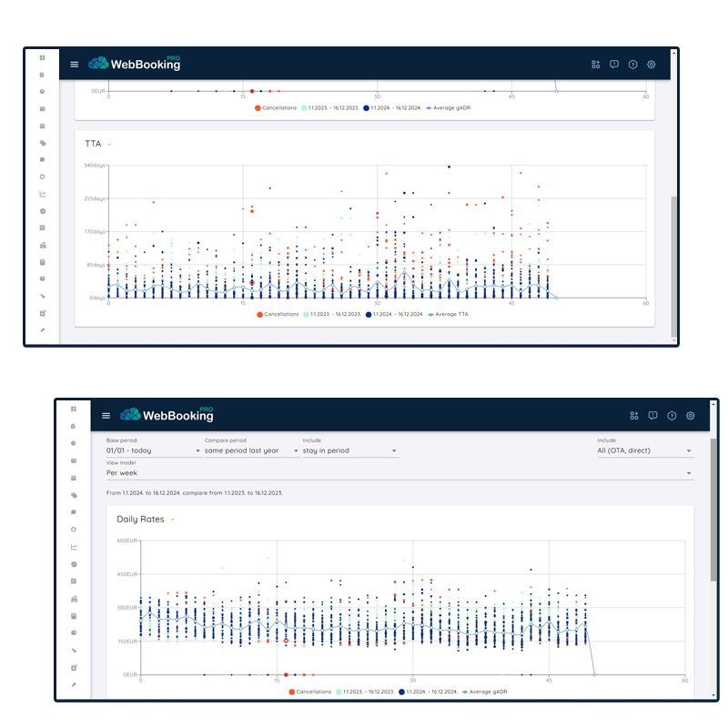Click the WebBooking PRO logo in lower window
Viewport: 728px width, 728px height.
click(x=167, y=415)
